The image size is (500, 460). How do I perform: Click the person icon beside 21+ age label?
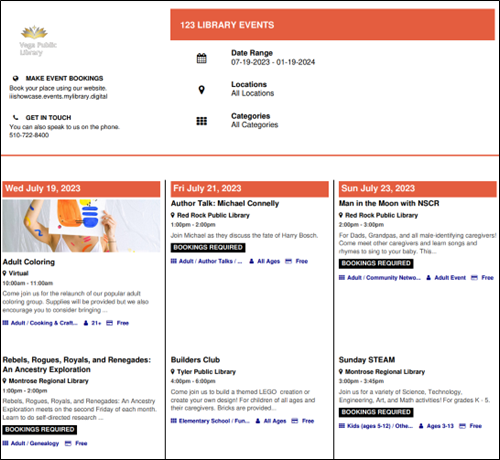(x=86, y=323)
